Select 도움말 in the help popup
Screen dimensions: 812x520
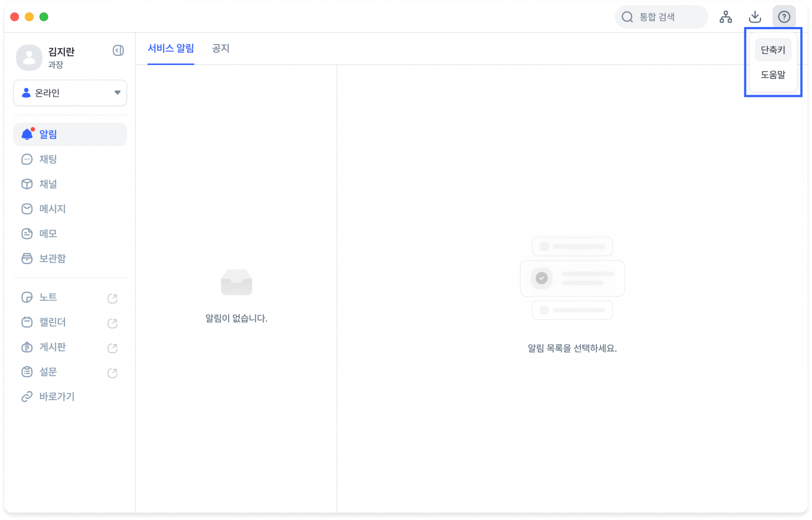click(x=773, y=75)
